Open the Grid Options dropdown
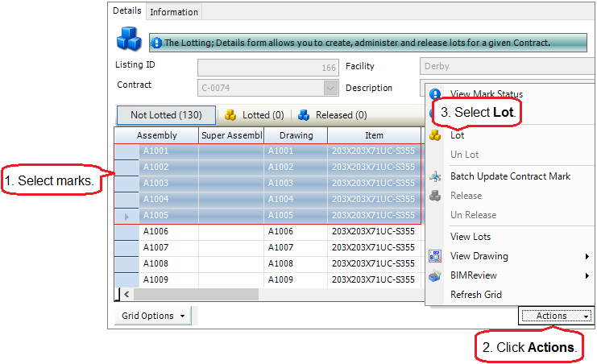The height and width of the screenshot is (364, 597). pyautogui.click(x=152, y=316)
